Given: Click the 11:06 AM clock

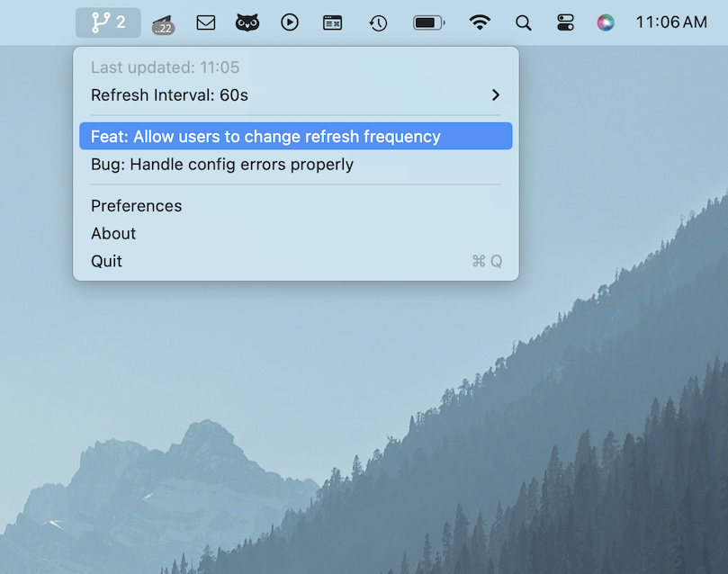Looking at the screenshot, I should pos(671,22).
